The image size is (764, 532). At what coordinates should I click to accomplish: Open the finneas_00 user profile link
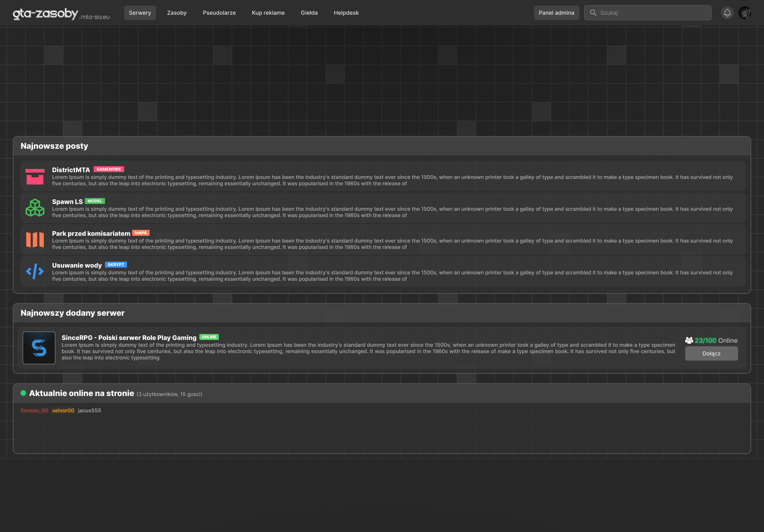point(34,410)
